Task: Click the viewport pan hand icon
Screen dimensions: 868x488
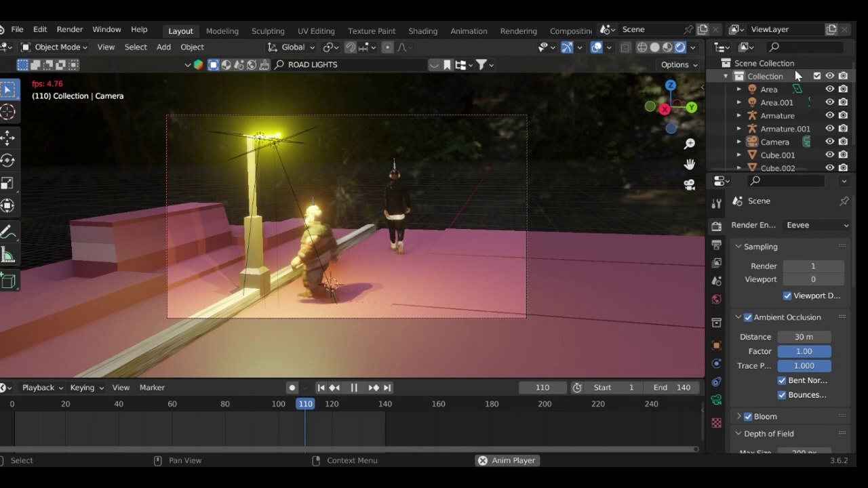Action: point(690,164)
